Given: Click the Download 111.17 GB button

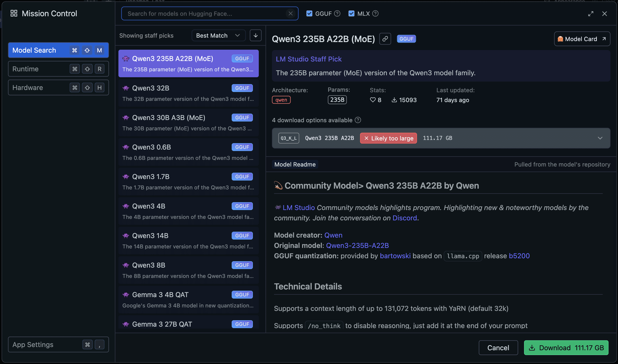Looking at the screenshot, I should (x=566, y=348).
